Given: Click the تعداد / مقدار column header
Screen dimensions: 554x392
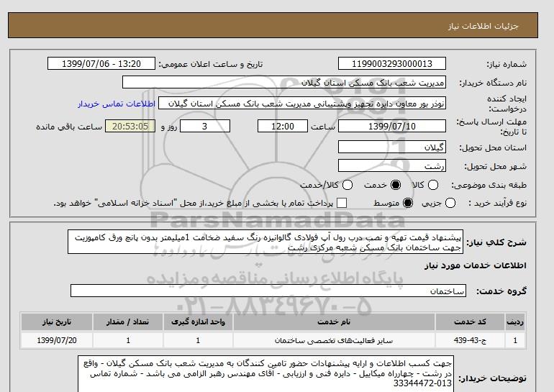Looking at the screenshot, I should click(x=128, y=322).
